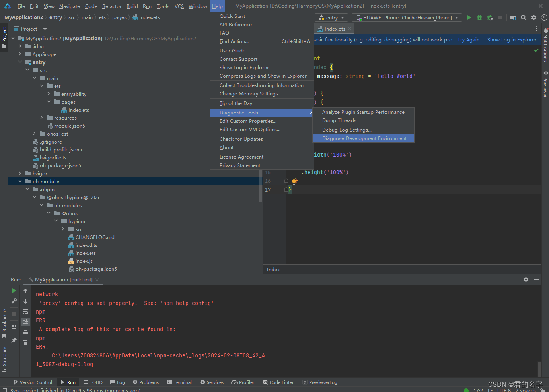This screenshot has width=549, height=392.
Task: Expand the entryability folder
Action: pyautogui.click(x=49, y=94)
